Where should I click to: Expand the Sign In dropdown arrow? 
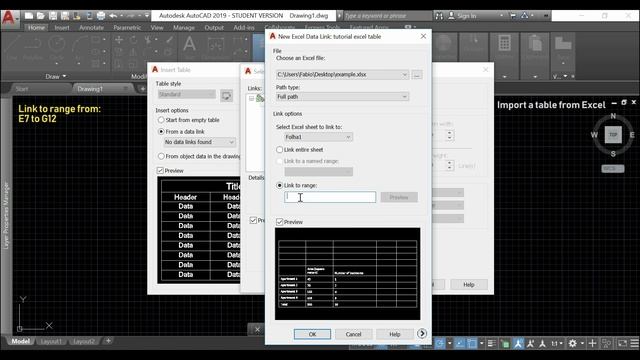(501, 16)
